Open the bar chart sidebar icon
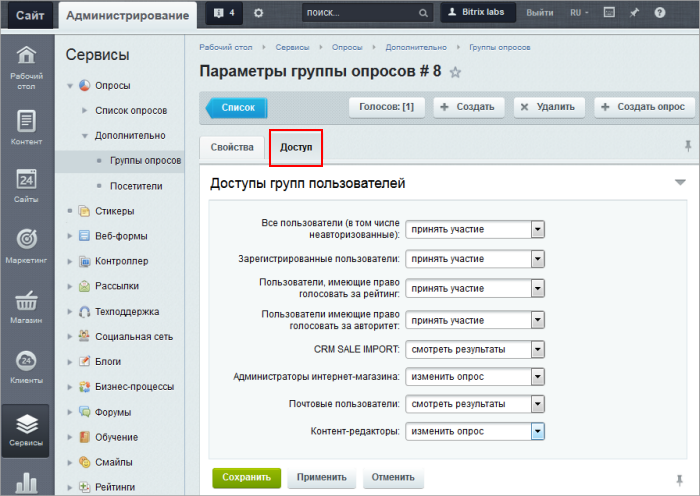This screenshot has height=496, width=700. click(x=26, y=483)
